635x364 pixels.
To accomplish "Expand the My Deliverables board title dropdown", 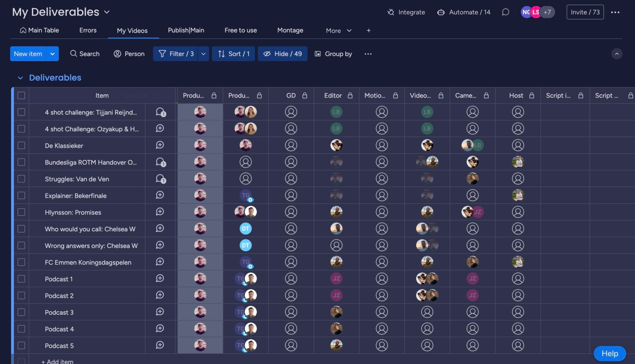I will click(x=106, y=12).
